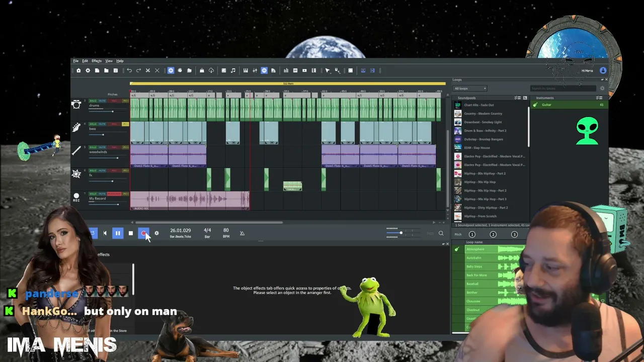Click the arranger horizontal scrollbar
Image resolution: width=644 pixels, height=362 pixels.
(x=209, y=222)
